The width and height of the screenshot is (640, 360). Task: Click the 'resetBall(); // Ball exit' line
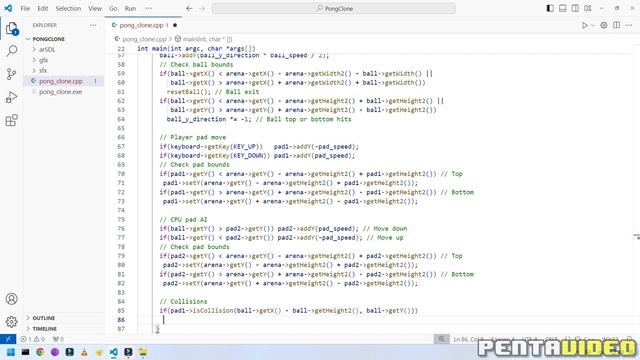pos(213,92)
